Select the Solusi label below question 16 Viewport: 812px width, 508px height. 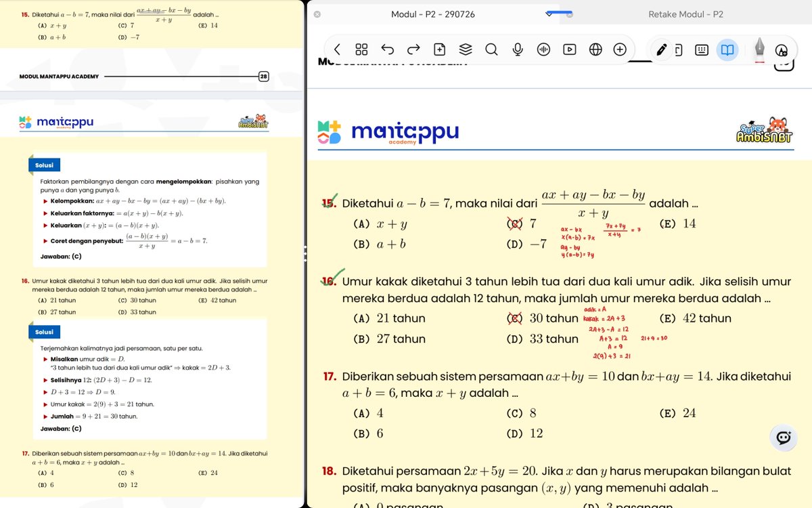point(45,332)
